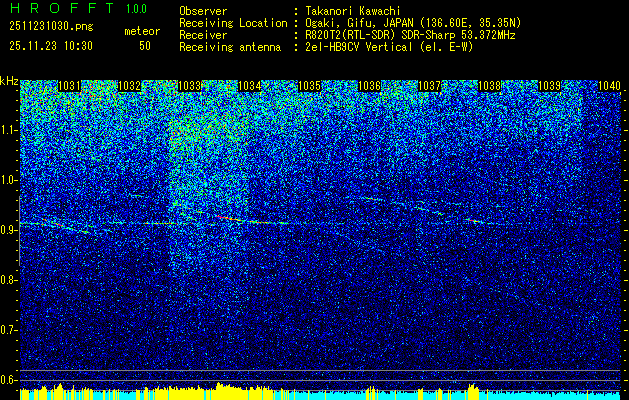Click the 1037 time marker label

[x=430, y=86]
